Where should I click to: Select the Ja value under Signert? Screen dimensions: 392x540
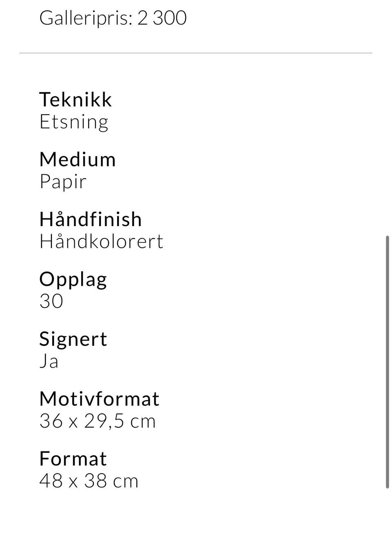49,361
